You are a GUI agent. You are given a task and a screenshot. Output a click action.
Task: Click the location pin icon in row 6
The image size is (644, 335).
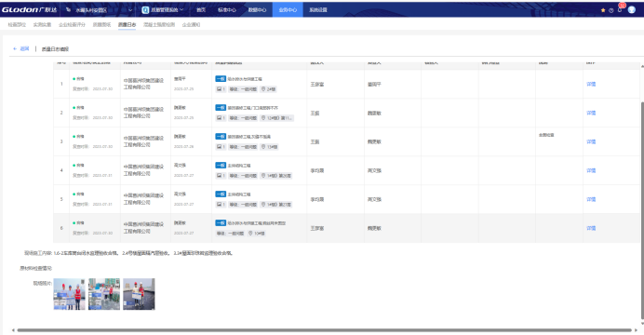pyautogui.click(x=250, y=234)
